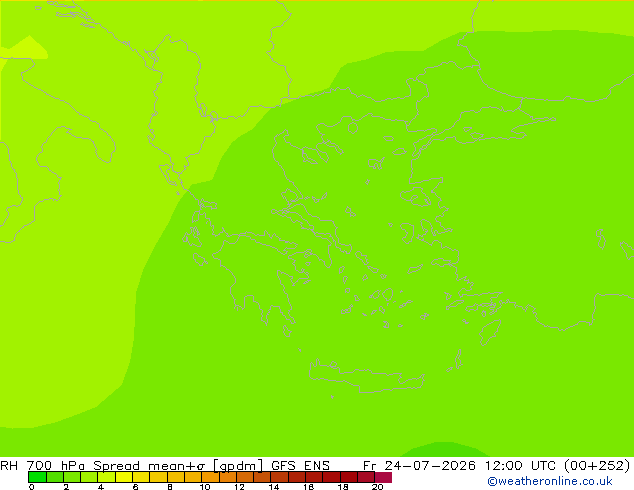The image size is (634, 490).
Task: Select the yellow legend swatch between 5 and 6
Action: (x=124, y=477)
